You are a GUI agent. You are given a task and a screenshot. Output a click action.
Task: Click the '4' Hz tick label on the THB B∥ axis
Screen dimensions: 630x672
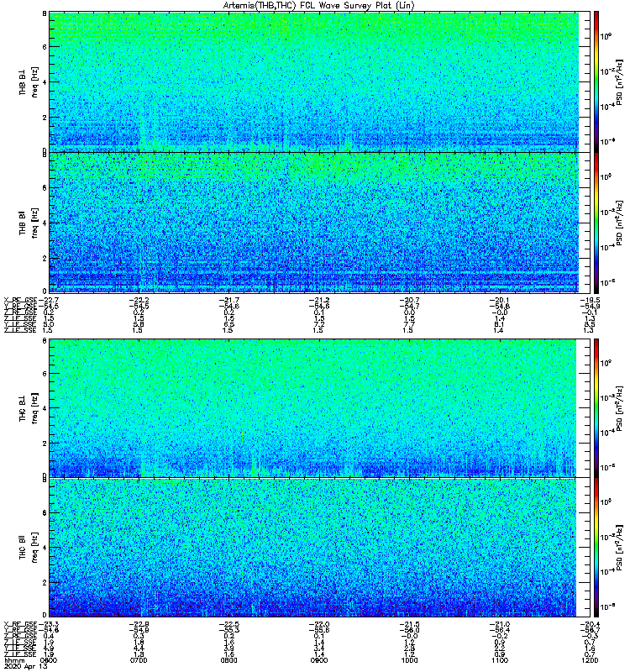45,223
